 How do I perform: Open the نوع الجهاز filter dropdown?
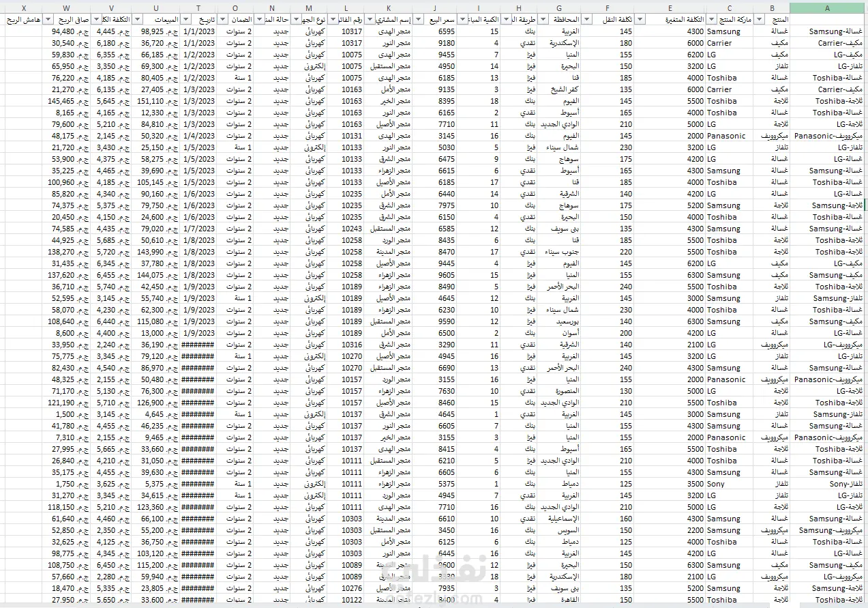click(294, 20)
